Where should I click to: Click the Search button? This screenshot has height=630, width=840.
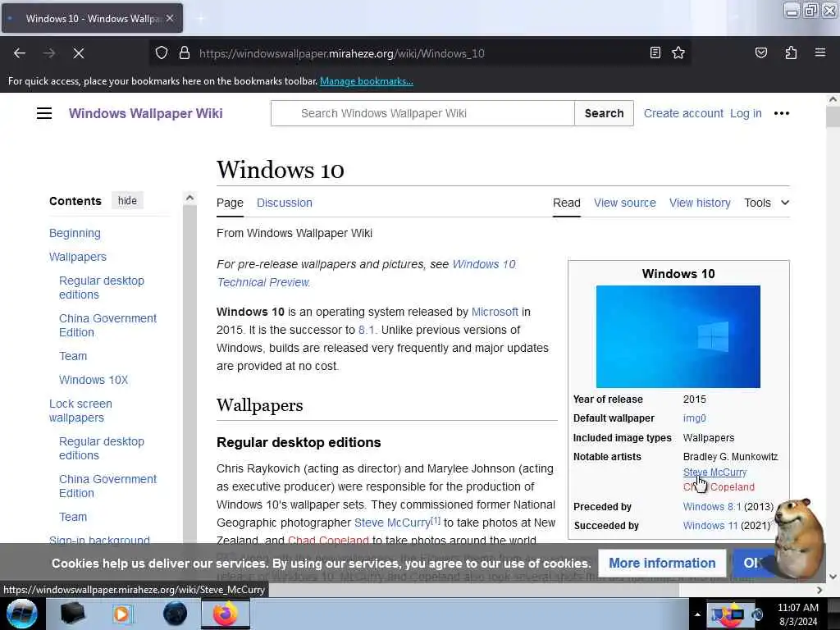click(604, 113)
